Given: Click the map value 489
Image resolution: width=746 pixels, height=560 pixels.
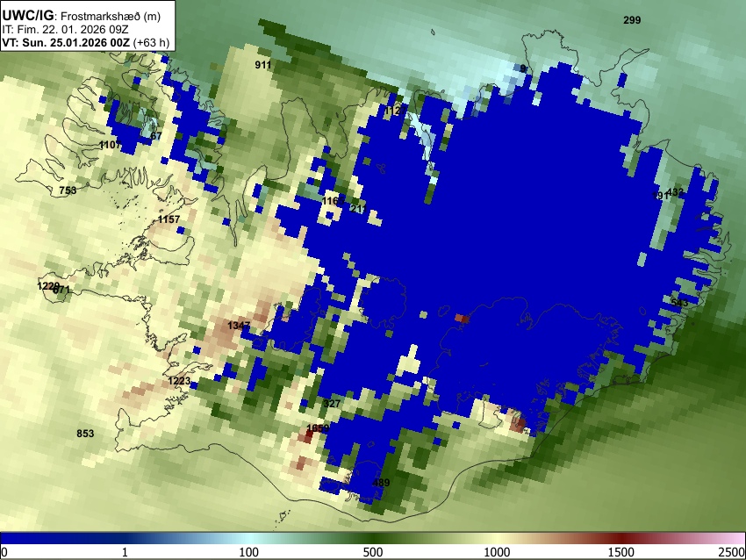Looking at the screenshot, I should 381,483.
